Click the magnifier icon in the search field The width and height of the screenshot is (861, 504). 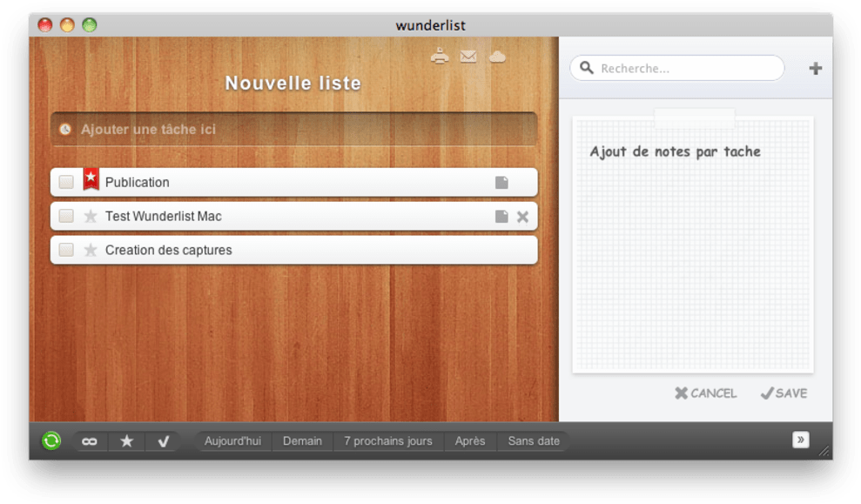[587, 68]
